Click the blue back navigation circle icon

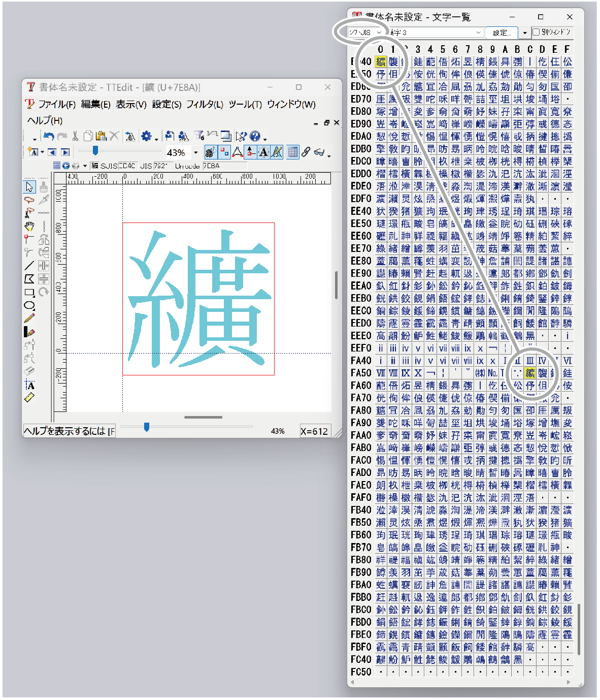66,166
